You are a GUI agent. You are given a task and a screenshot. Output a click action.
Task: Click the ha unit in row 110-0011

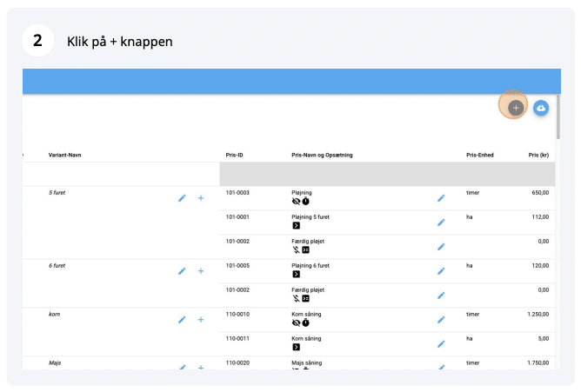470,339
